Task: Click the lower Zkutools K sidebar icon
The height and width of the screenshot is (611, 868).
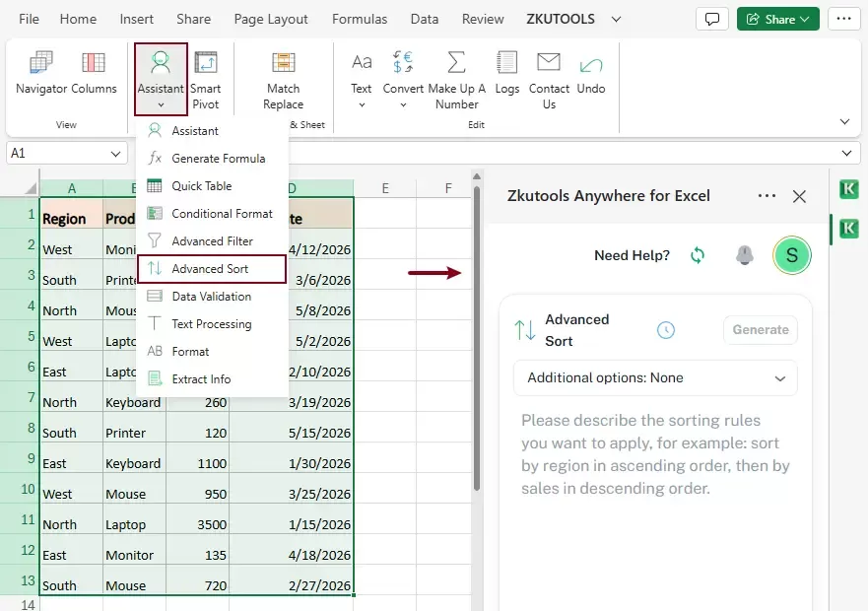Action: pyautogui.click(x=848, y=229)
